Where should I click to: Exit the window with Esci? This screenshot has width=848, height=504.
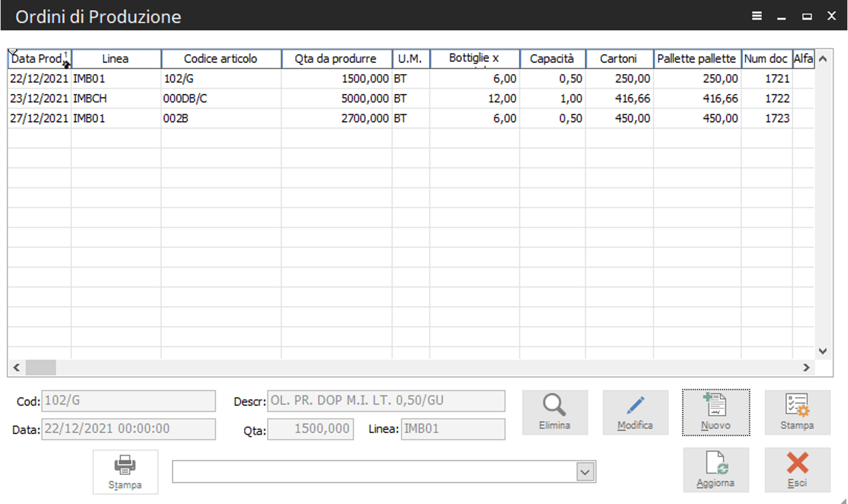point(797,470)
